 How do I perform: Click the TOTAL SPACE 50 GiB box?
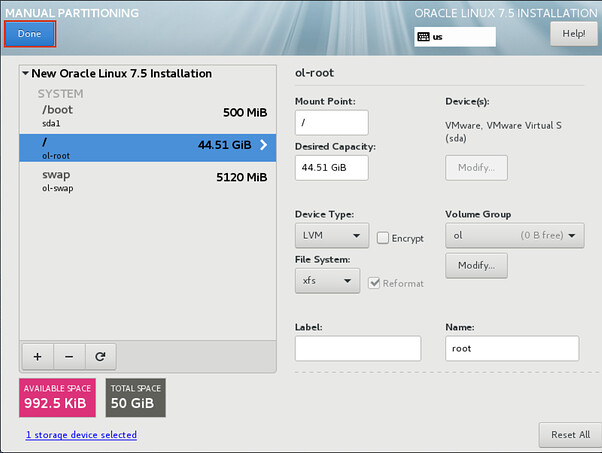(x=136, y=397)
